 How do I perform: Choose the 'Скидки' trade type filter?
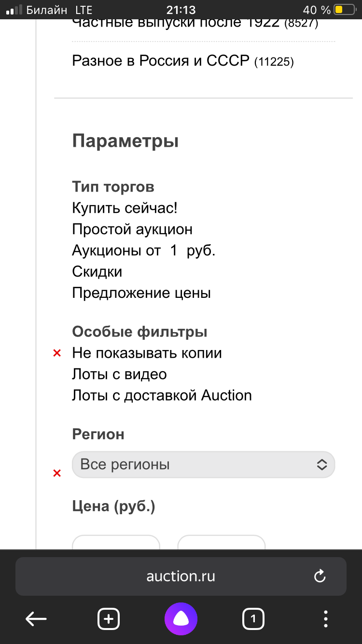97,272
